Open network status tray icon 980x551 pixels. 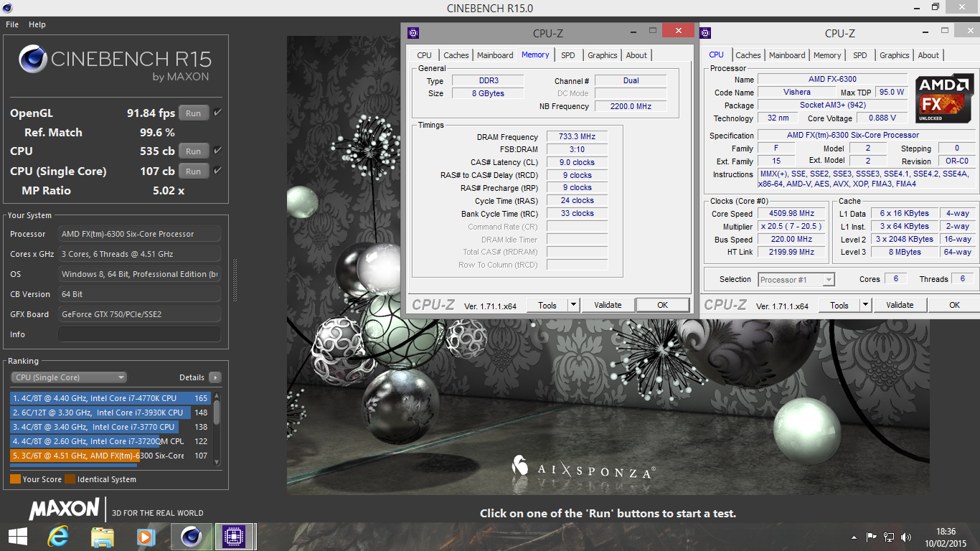[x=889, y=537]
